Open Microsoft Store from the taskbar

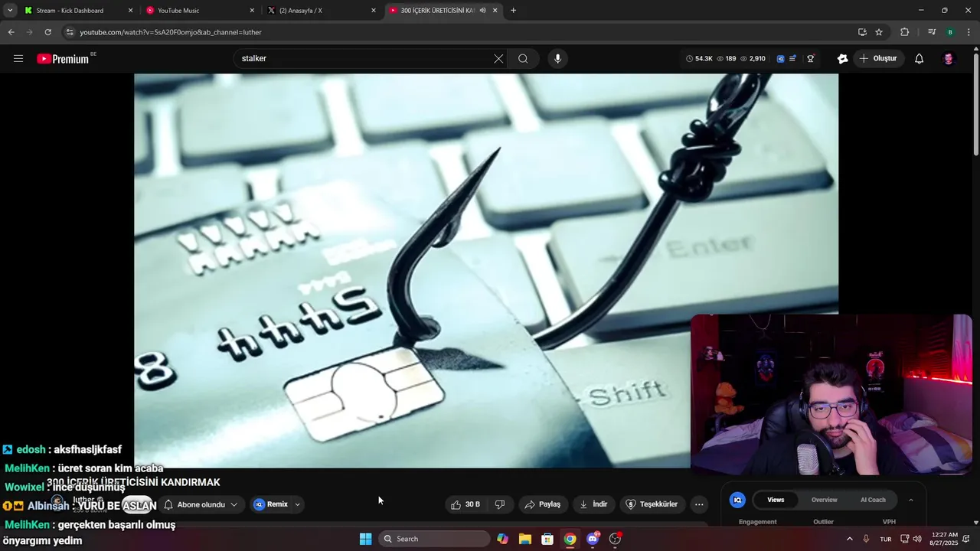pyautogui.click(x=547, y=539)
